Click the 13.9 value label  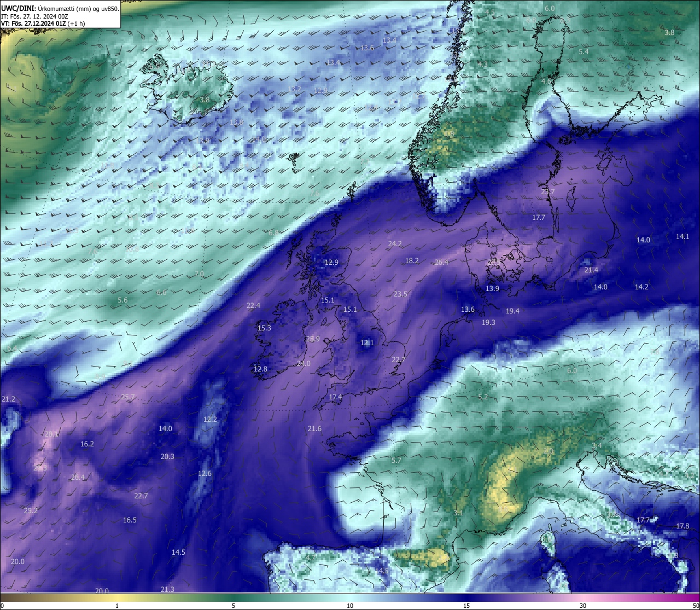492,288
